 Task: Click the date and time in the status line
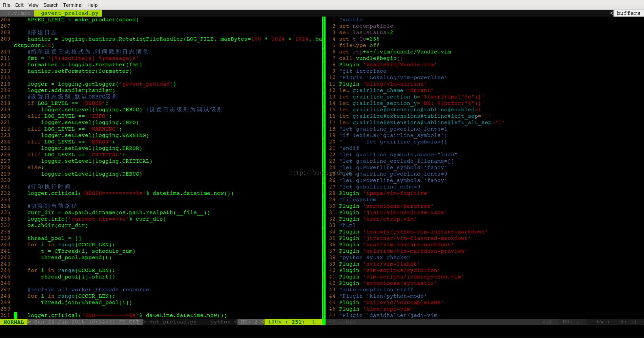click(x=86, y=322)
